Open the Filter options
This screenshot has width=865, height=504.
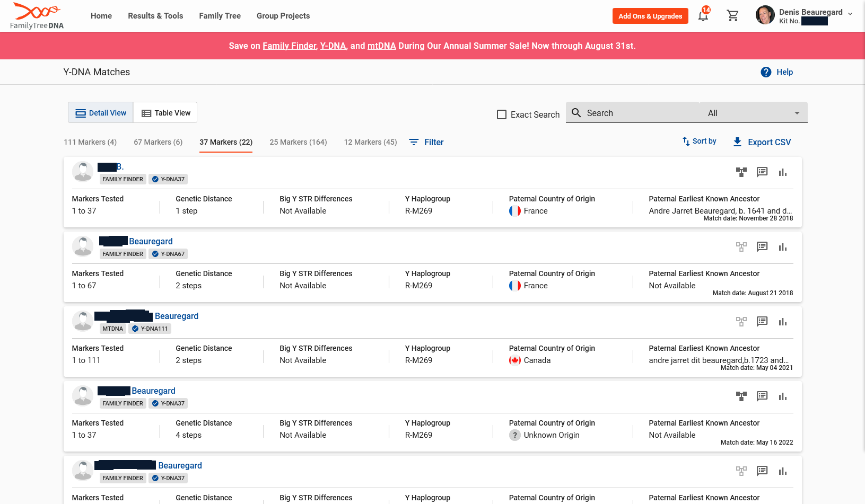click(426, 142)
